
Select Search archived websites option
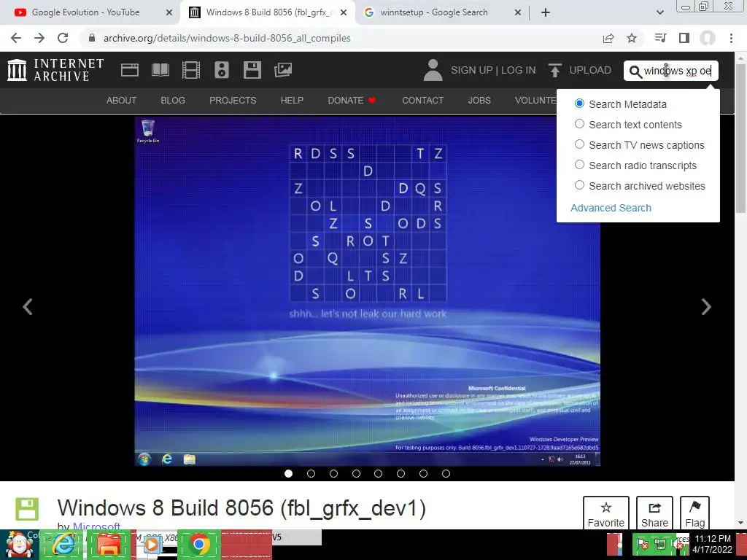(579, 185)
